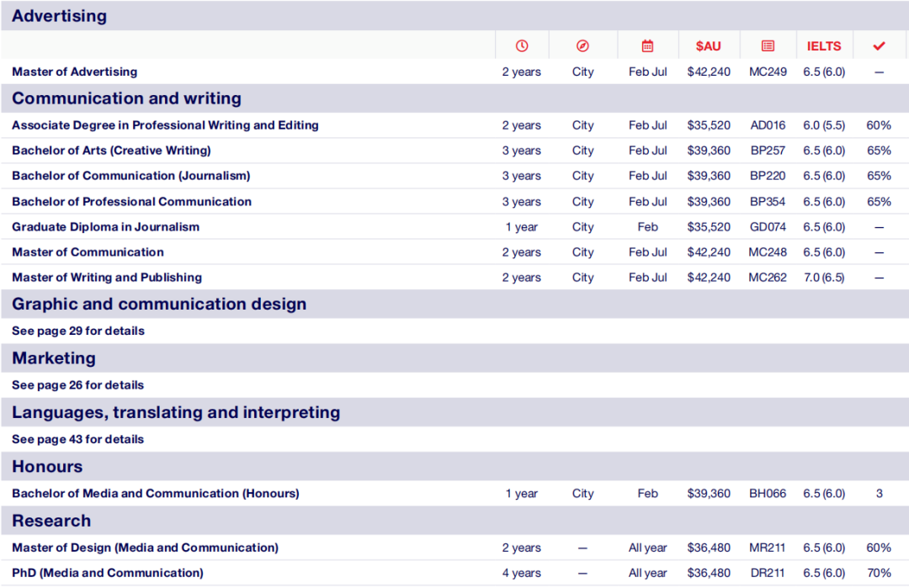The height and width of the screenshot is (588, 909).
Task: Click IELTS value 7.0 (6.5)
Action: pyautogui.click(x=824, y=278)
